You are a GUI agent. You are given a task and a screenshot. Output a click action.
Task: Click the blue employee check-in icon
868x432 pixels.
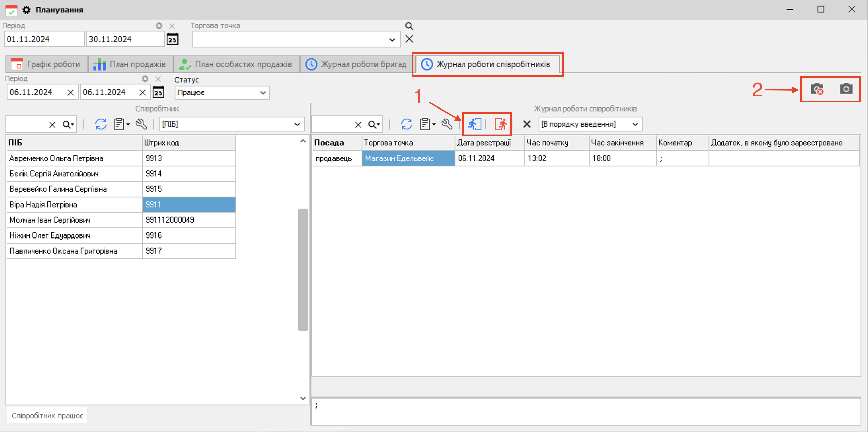[x=474, y=124]
